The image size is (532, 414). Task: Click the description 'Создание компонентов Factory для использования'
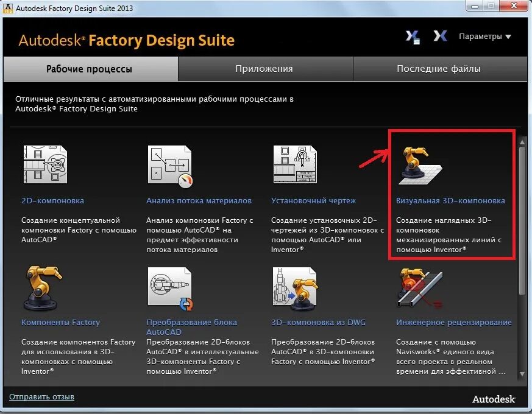point(79,357)
